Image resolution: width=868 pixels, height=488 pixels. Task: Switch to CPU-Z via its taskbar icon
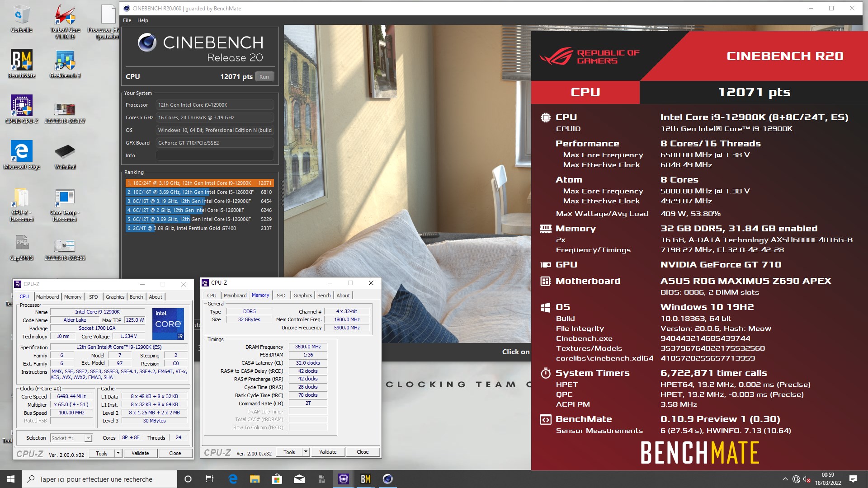(344, 479)
